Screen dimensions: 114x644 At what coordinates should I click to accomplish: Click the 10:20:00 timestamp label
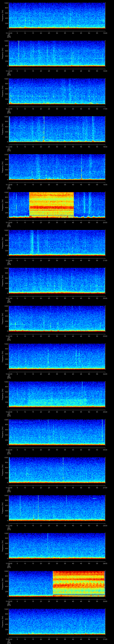(9, 260)
